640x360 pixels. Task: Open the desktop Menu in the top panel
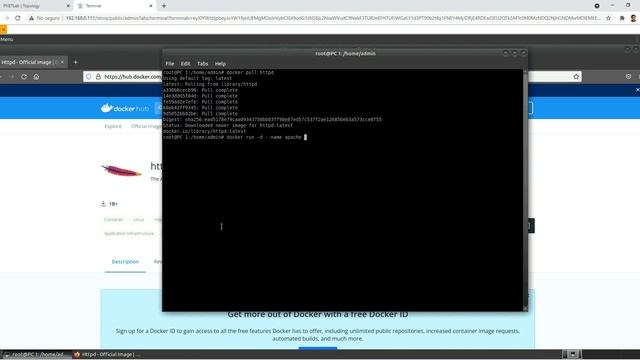[x=7, y=40]
